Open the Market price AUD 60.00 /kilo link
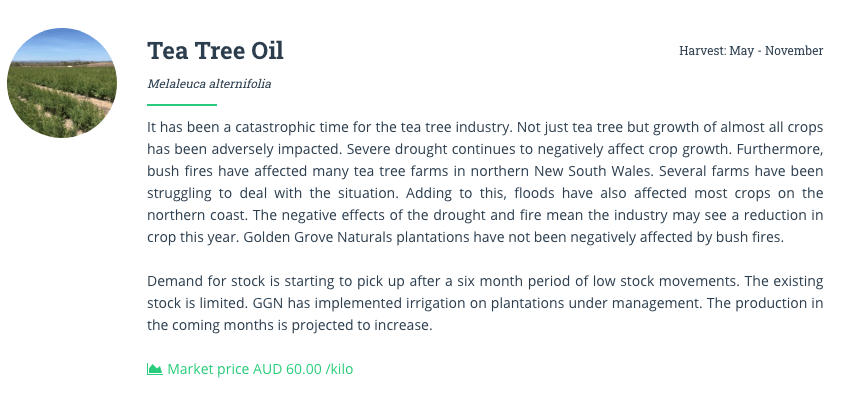859x402 pixels. tap(250, 369)
